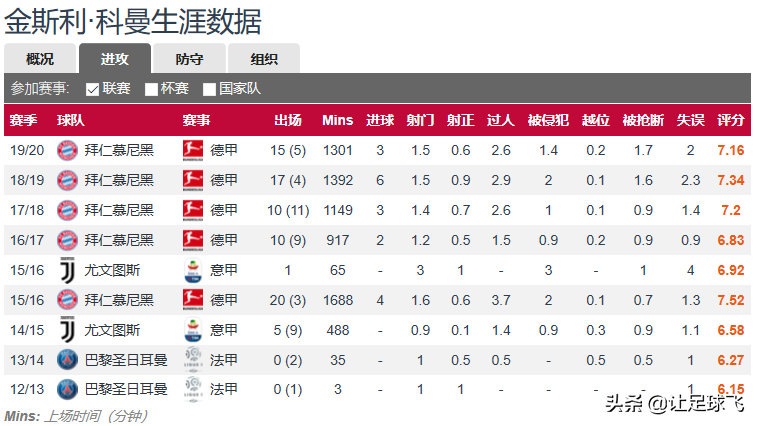
Task: Sort by Mins column header
Action: [337, 120]
